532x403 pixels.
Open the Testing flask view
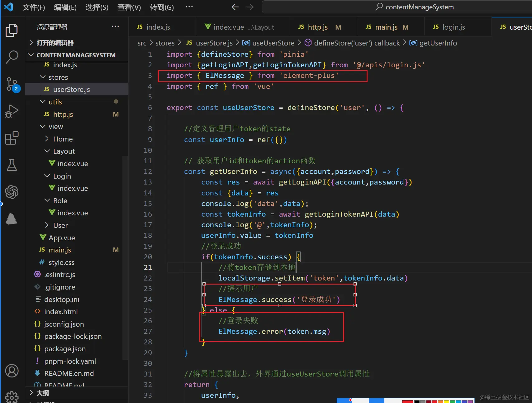12,165
